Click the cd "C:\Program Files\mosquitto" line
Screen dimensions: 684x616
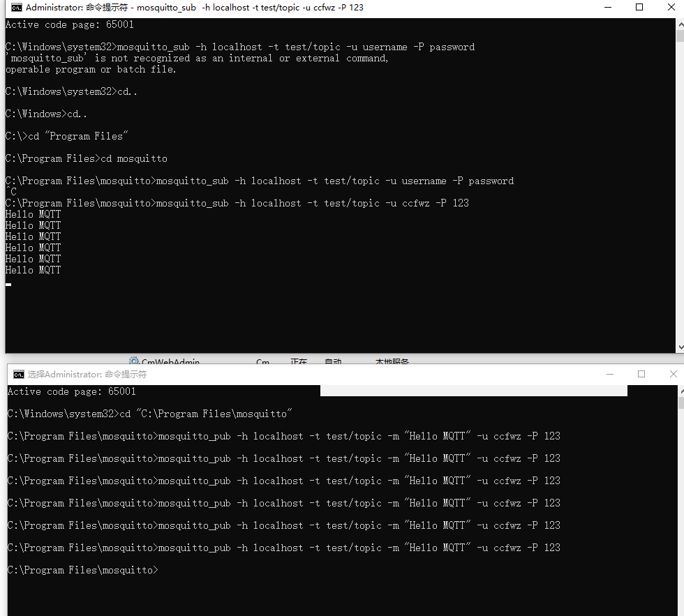(x=149, y=414)
